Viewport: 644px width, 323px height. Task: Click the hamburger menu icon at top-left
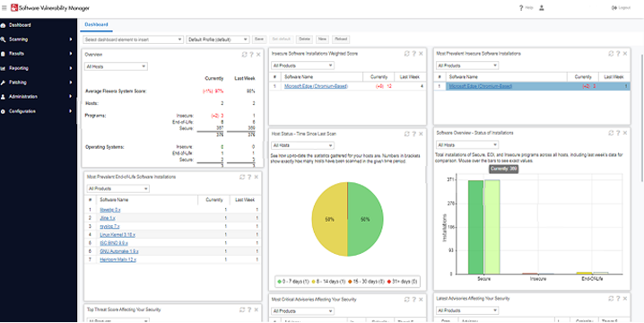click(4, 8)
